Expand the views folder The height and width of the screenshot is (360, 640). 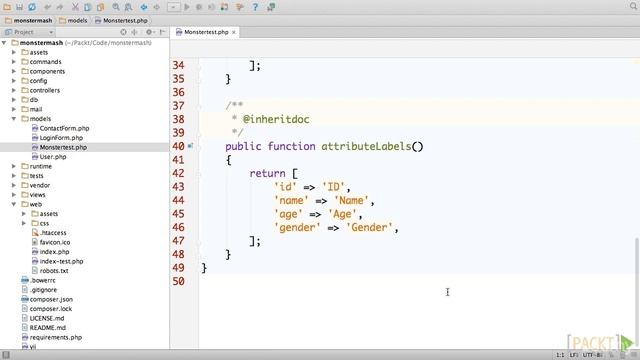point(14,195)
